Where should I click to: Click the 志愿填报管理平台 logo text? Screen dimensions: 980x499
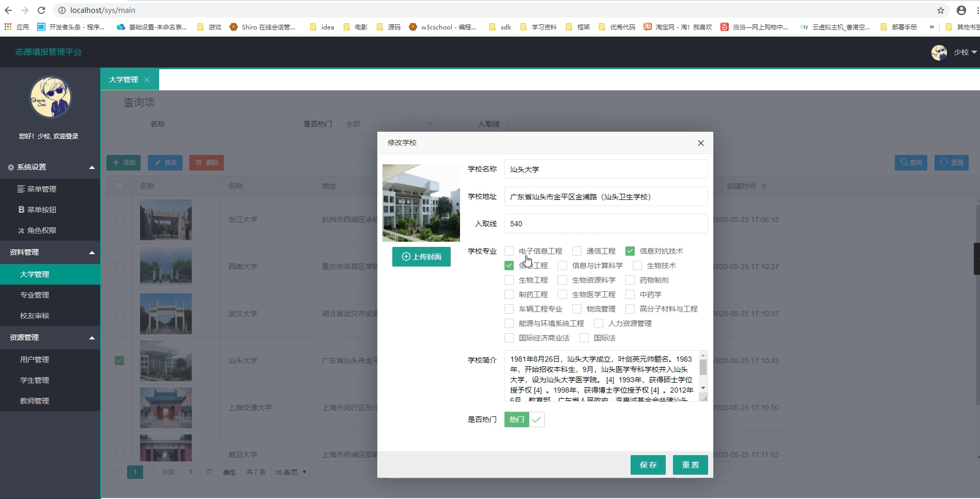49,52
